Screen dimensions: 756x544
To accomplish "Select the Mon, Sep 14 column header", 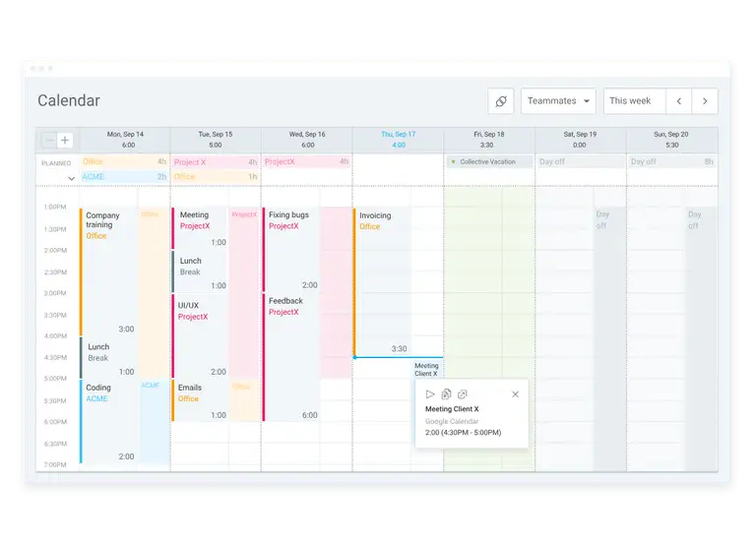I will (x=125, y=139).
